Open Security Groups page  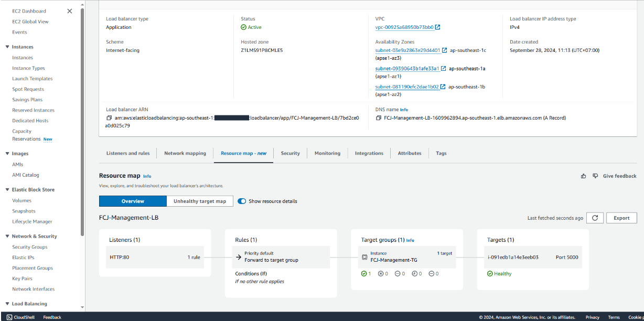tap(30, 247)
